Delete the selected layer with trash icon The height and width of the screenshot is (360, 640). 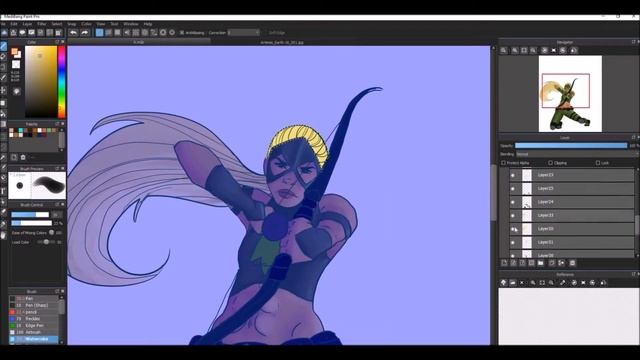(572, 263)
